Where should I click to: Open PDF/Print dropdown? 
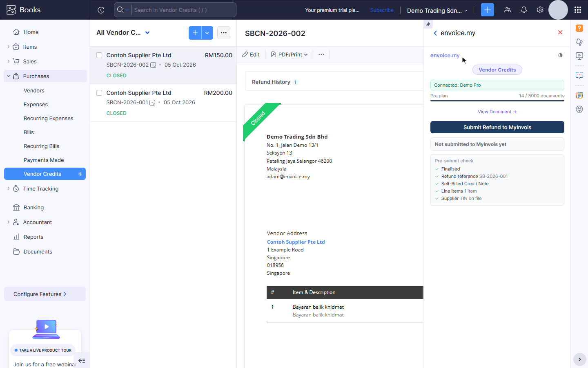(289, 54)
